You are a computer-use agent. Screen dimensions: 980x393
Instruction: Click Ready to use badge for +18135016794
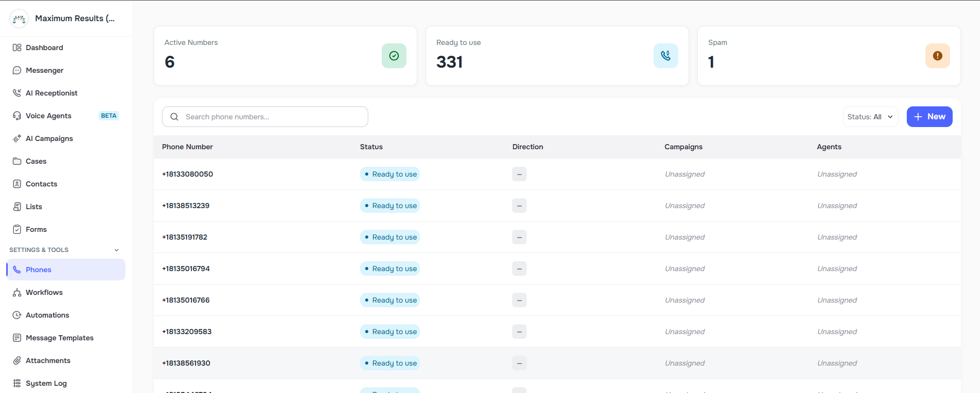point(390,269)
